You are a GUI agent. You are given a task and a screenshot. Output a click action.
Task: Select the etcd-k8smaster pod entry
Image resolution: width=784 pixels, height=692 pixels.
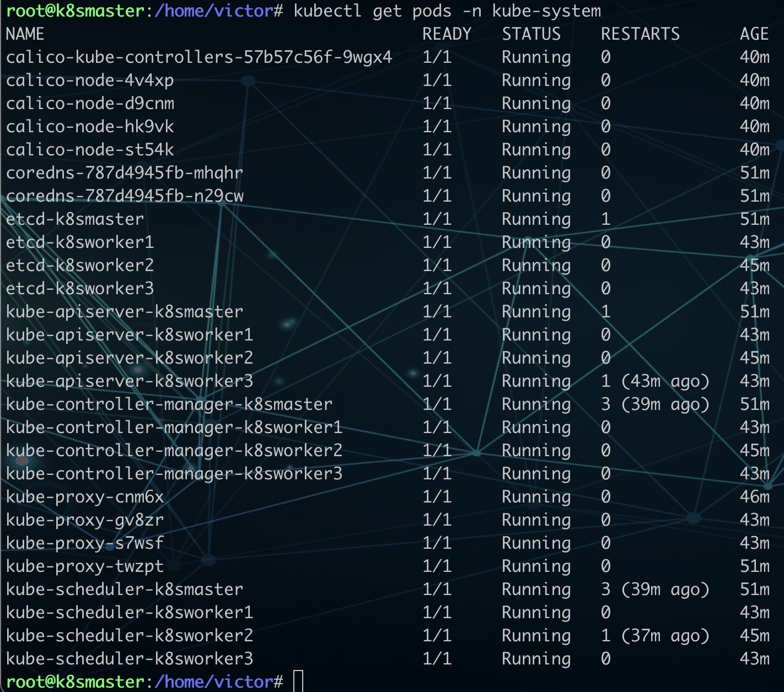(x=74, y=219)
